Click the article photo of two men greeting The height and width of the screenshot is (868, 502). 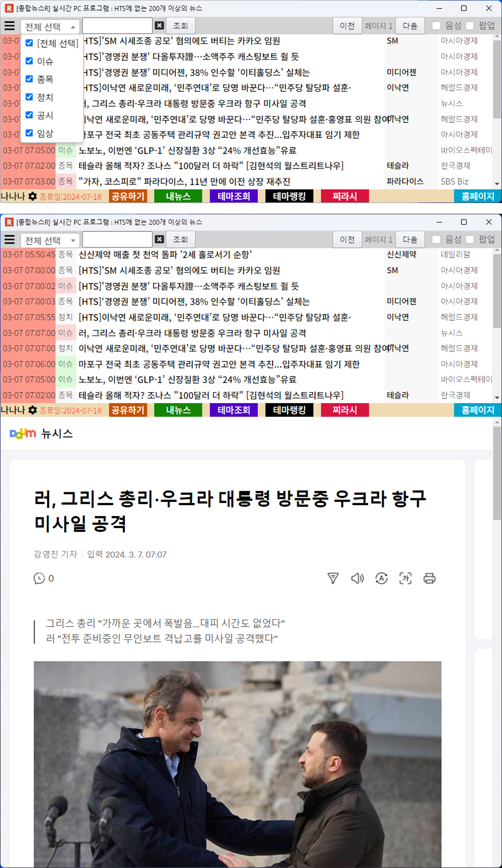(237, 764)
